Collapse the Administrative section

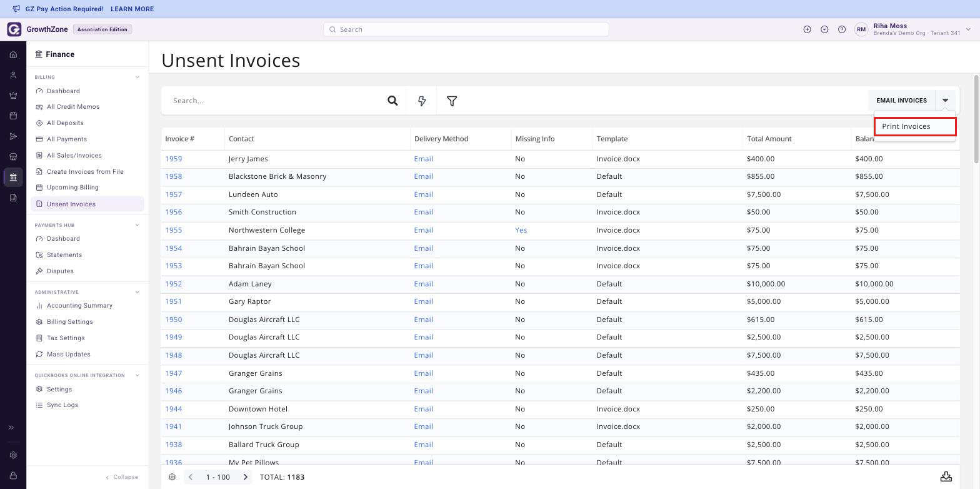pyautogui.click(x=137, y=292)
